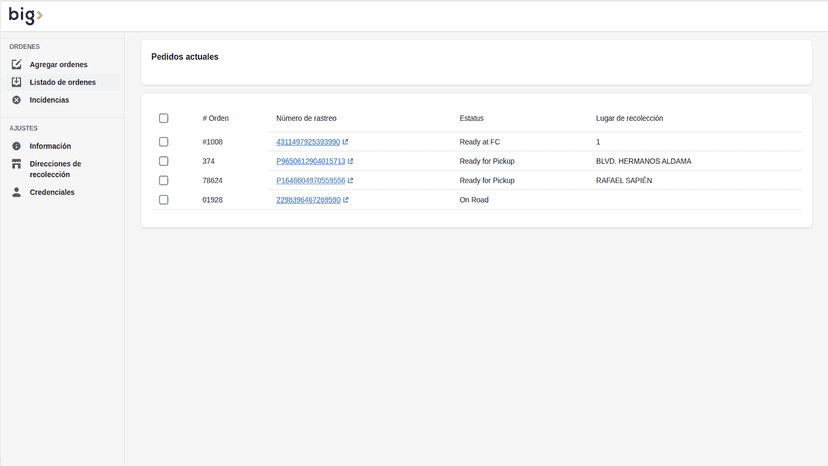Tick the checkbox for order 78624
This screenshot has width=828, height=466.
(164, 180)
